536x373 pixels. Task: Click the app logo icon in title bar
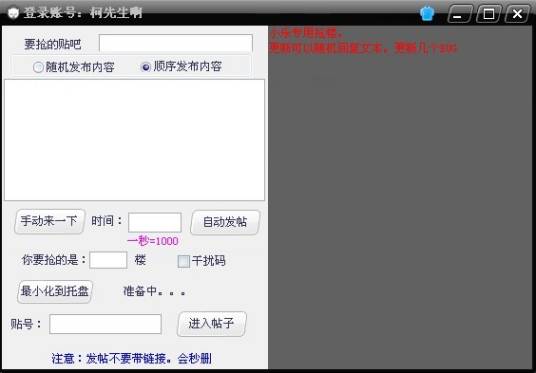(13, 14)
